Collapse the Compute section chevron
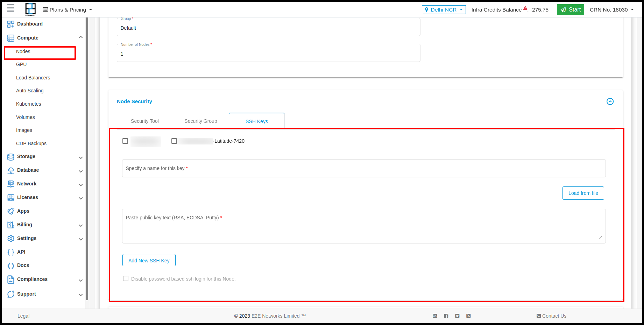644x325 pixels. tap(81, 37)
